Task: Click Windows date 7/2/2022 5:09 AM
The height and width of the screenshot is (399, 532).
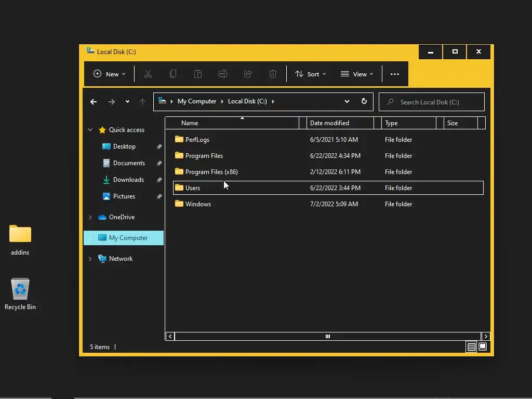Action: tap(334, 204)
